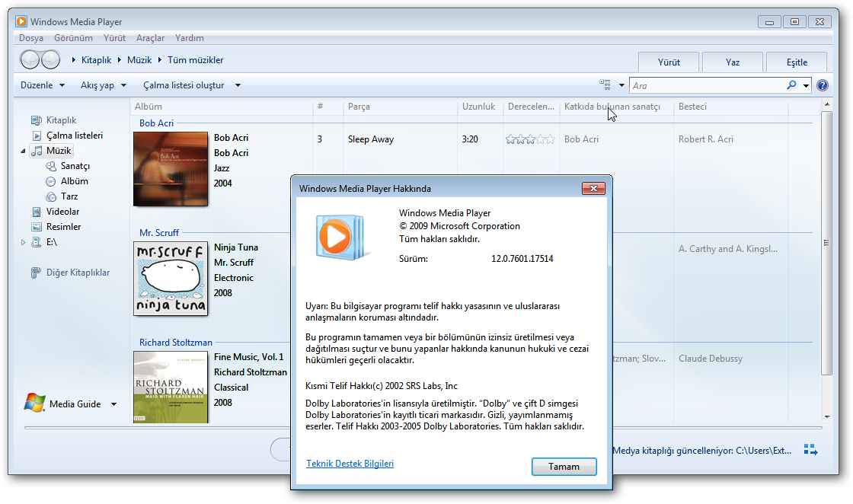Open the Yürüt menu in menu bar
853x504 pixels.
click(114, 38)
